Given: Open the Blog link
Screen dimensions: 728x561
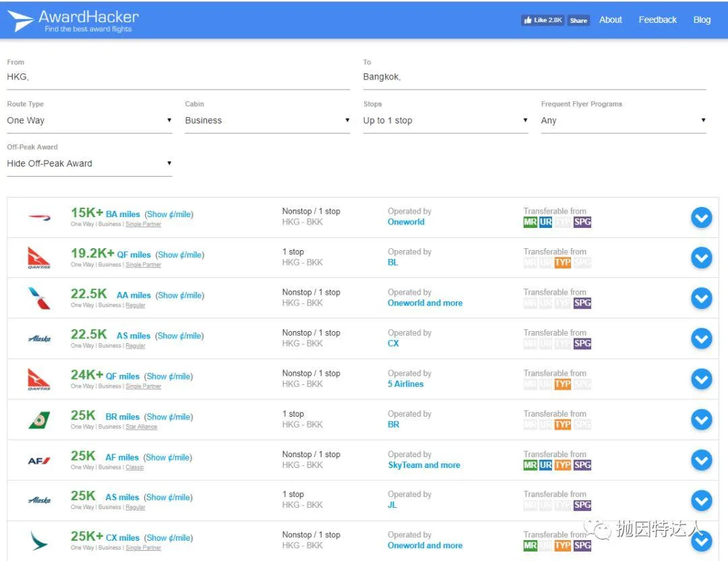Looking at the screenshot, I should (x=702, y=20).
